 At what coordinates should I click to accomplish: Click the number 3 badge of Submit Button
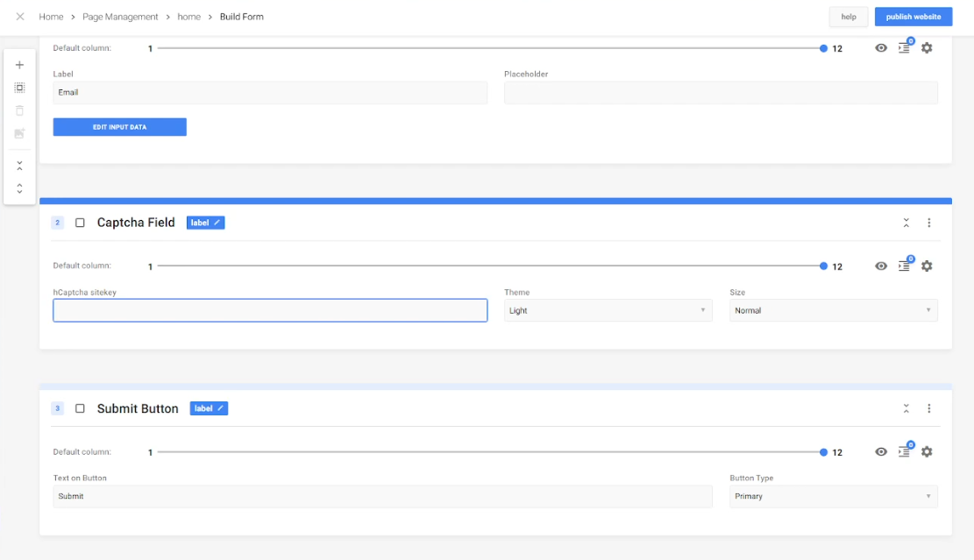[57, 408]
